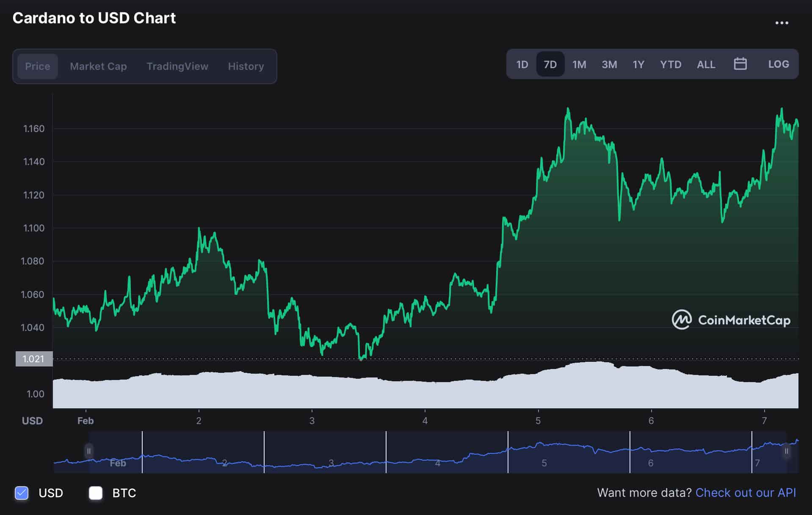Select the YTD timeframe

[670, 64]
